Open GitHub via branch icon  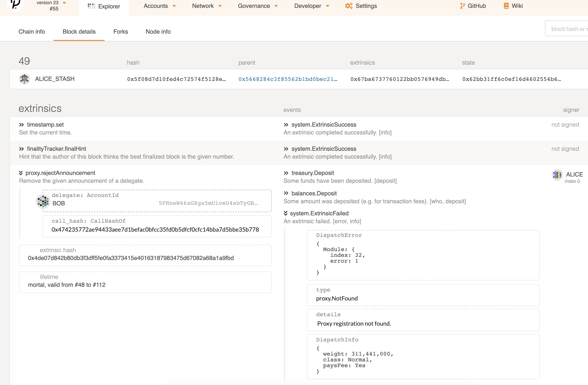pyautogui.click(x=462, y=6)
